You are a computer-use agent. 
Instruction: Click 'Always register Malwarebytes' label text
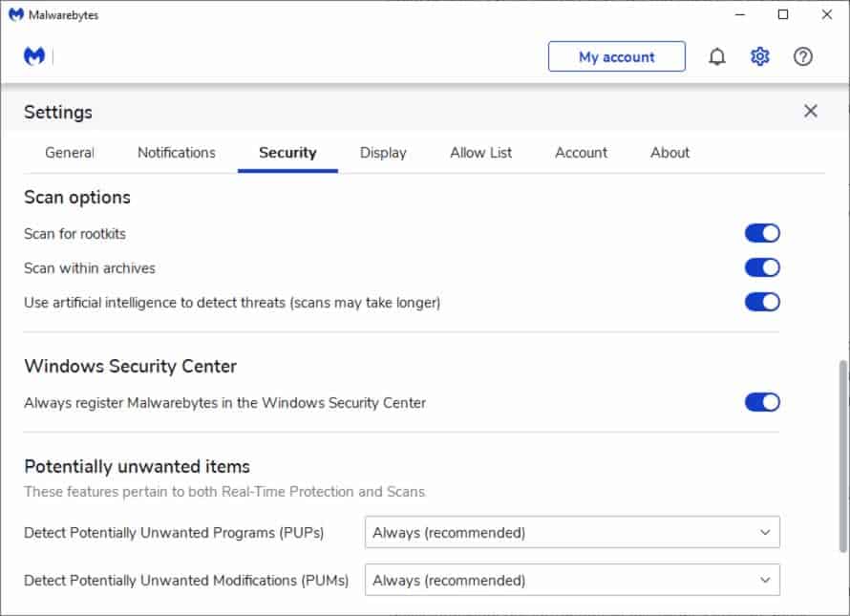(225, 403)
